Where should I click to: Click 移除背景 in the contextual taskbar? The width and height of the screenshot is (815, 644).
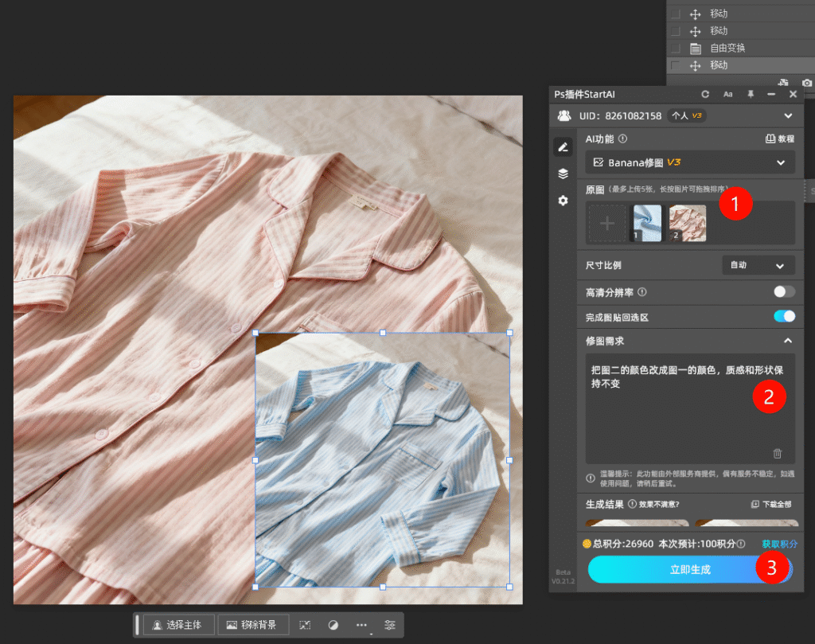point(252,625)
